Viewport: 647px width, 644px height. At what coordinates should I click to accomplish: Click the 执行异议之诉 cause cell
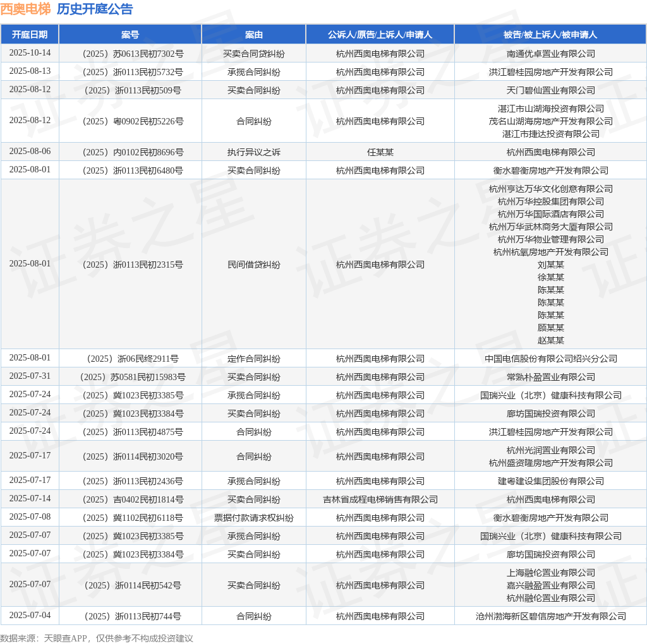click(x=254, y=152)
